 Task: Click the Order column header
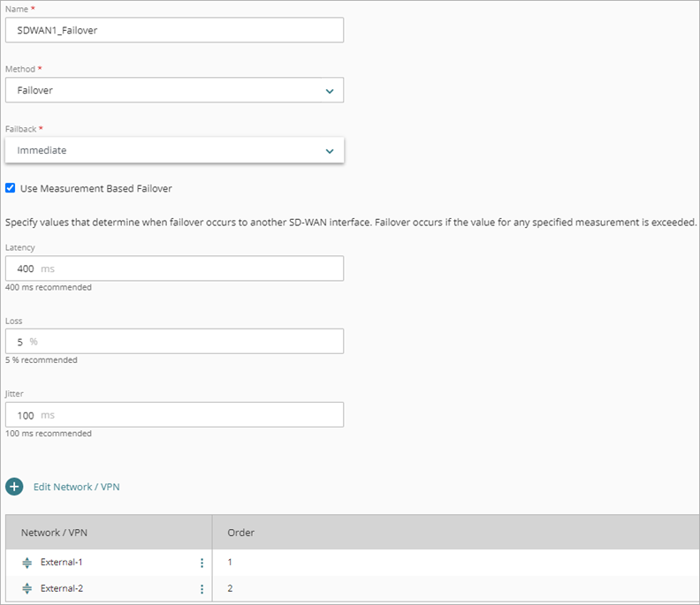(x=241, y=533)
